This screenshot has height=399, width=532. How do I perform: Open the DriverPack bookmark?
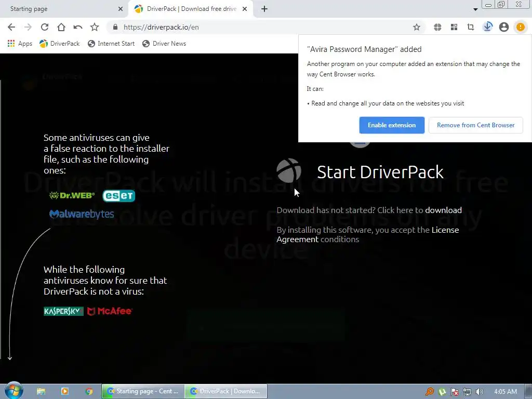[59, 44]
